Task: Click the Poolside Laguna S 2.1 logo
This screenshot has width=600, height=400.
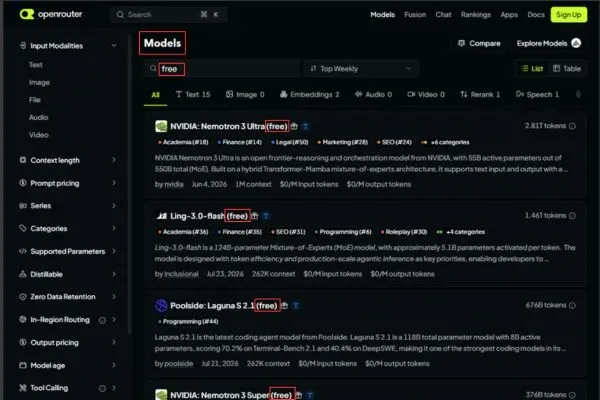Action: tap(161, 305)
